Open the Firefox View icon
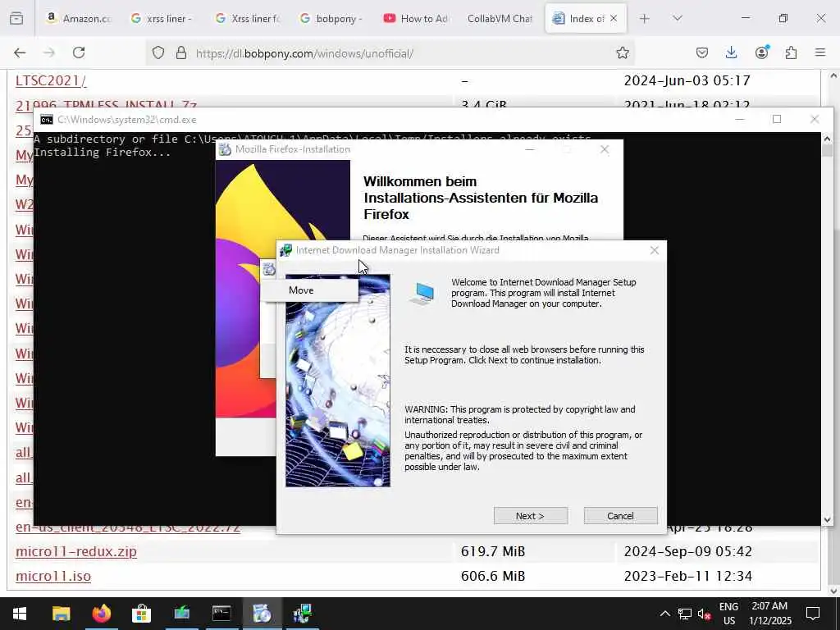 16,18
